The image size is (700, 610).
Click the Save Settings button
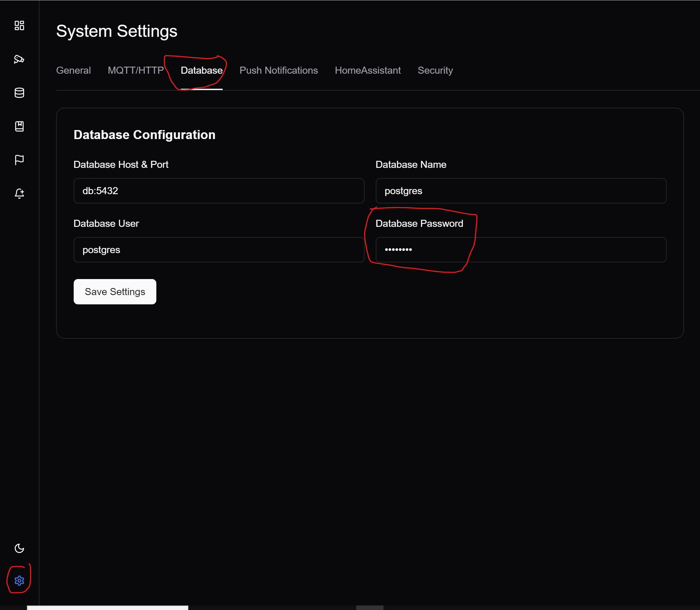[115, 292]
